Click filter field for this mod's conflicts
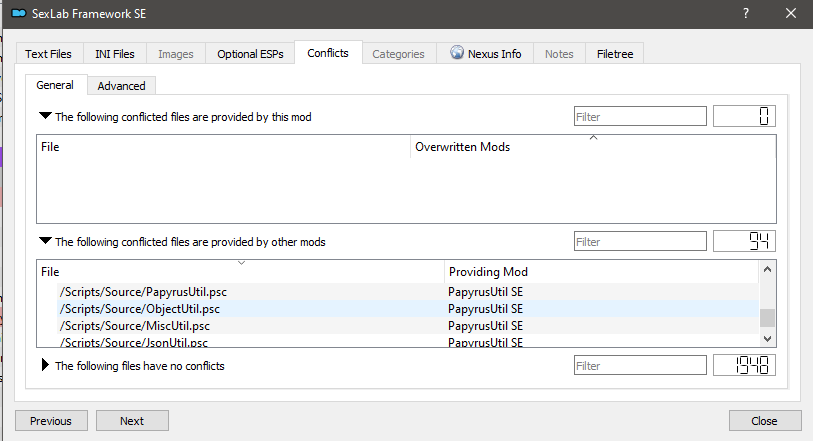Screen dimensions: 813x441 click(x=640, y=117)
